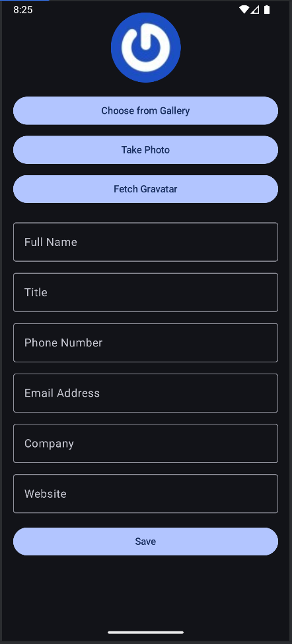Tap the home gesture handle bar
The height and width of the screenshot is (644, 292).
[x=145, y=633]
